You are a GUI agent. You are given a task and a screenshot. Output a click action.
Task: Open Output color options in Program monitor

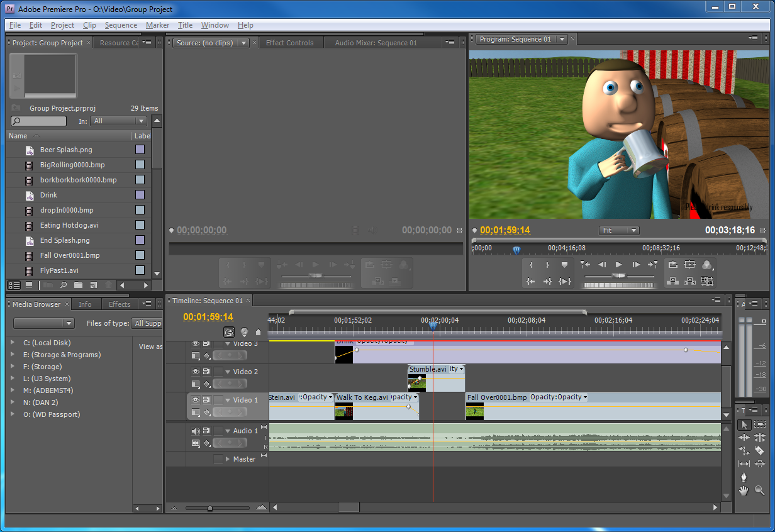707,265
